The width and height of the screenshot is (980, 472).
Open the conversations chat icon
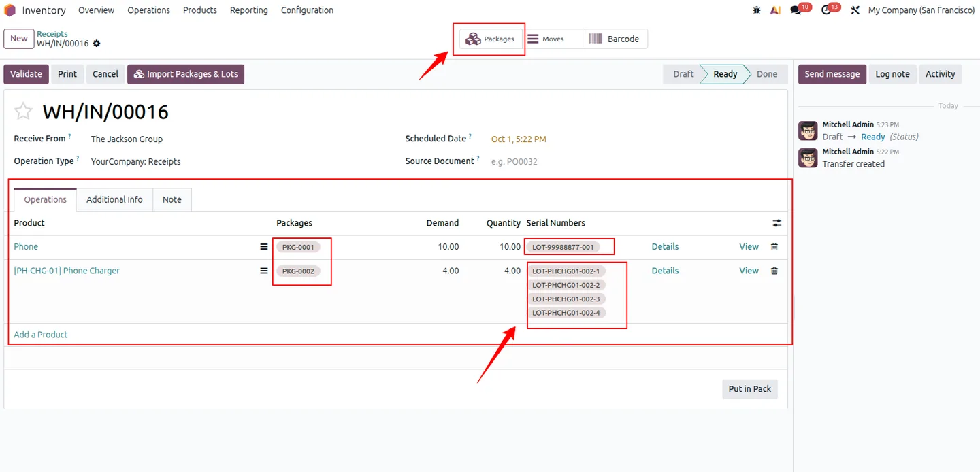pos(796,10)
